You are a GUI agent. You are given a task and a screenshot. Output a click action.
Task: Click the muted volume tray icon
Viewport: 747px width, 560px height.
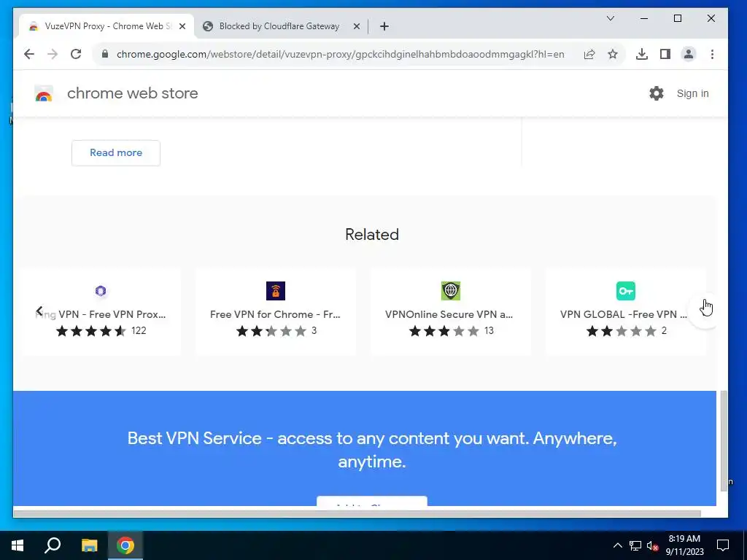point(652,545)
